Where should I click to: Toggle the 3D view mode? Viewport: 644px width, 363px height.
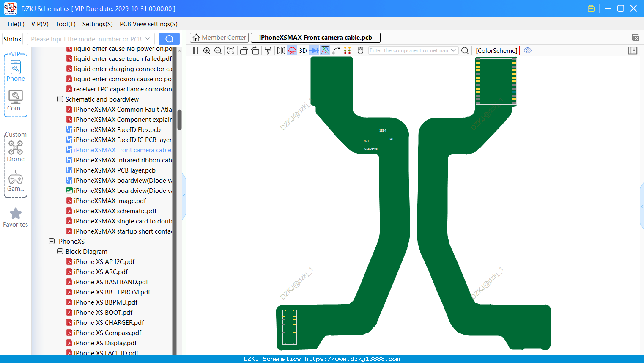pos(303,50)
